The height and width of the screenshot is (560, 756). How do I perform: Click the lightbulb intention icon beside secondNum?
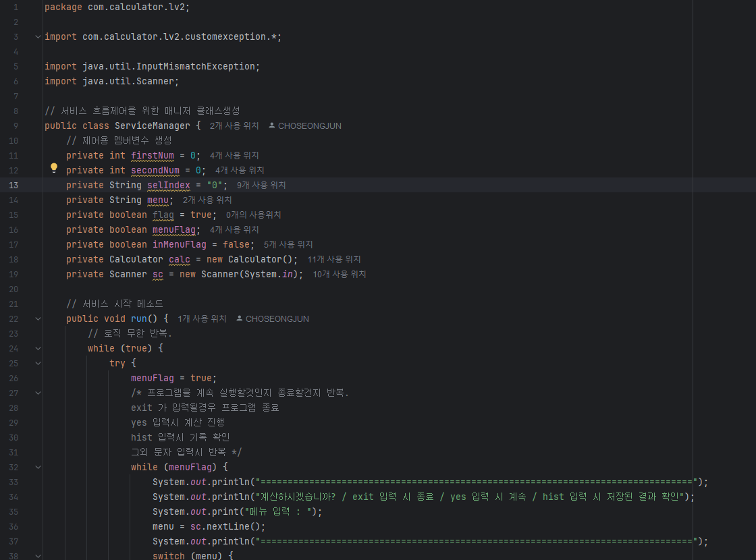coord(53,167)
